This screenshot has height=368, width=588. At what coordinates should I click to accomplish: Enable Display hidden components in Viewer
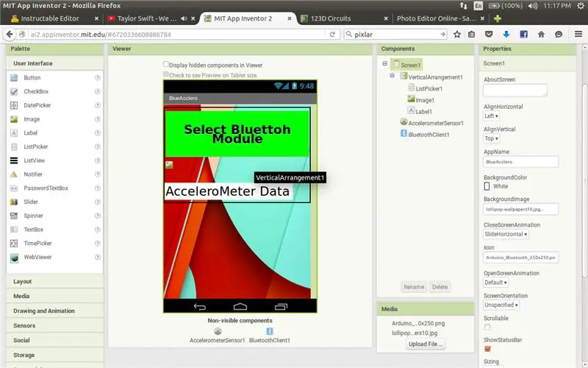(x=166, y=64)
